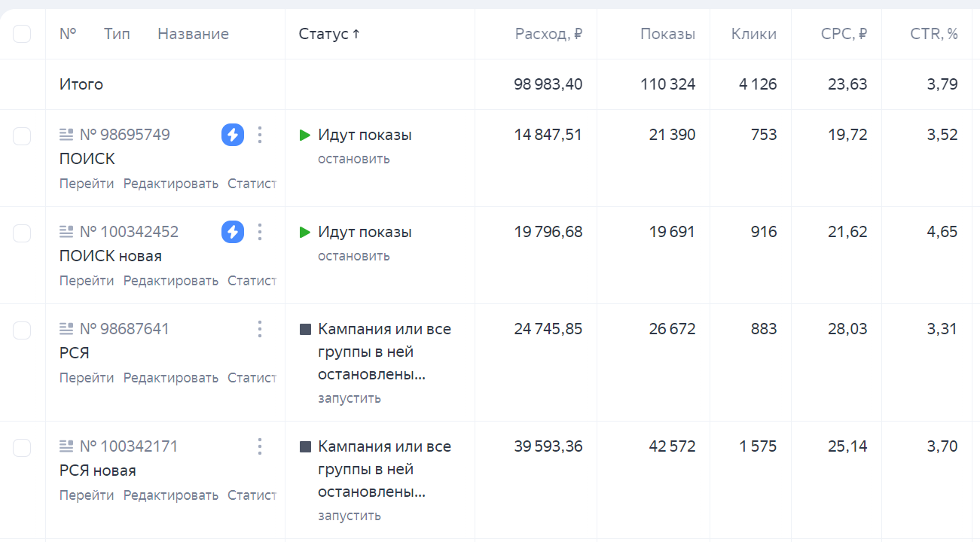Open three-dot menu for ПОИСК новая campaign
Image resolution: width=980 pixels, height=542 pixels.
click(x=260, y=232)
